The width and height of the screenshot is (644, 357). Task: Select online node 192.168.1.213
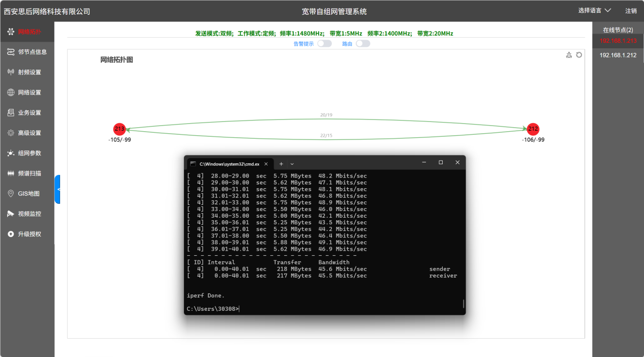[618, 41]
